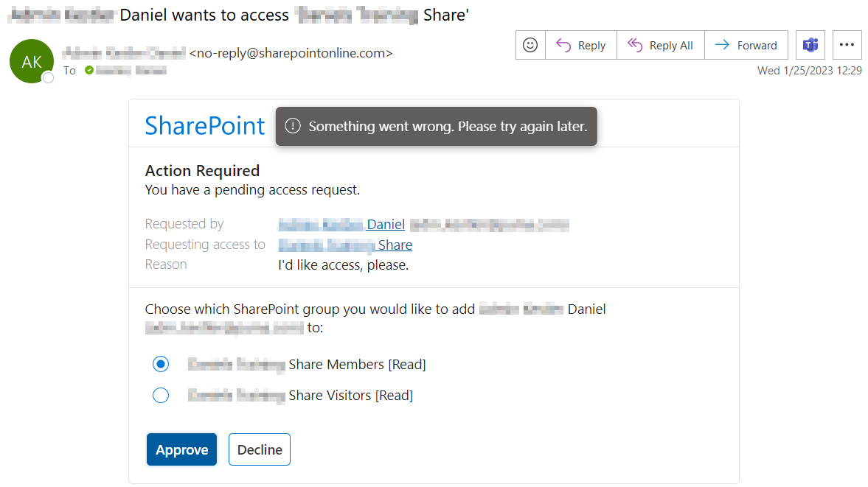
Task: Open the more actions ellipsis menu
Action: click(x=847, y=45)
